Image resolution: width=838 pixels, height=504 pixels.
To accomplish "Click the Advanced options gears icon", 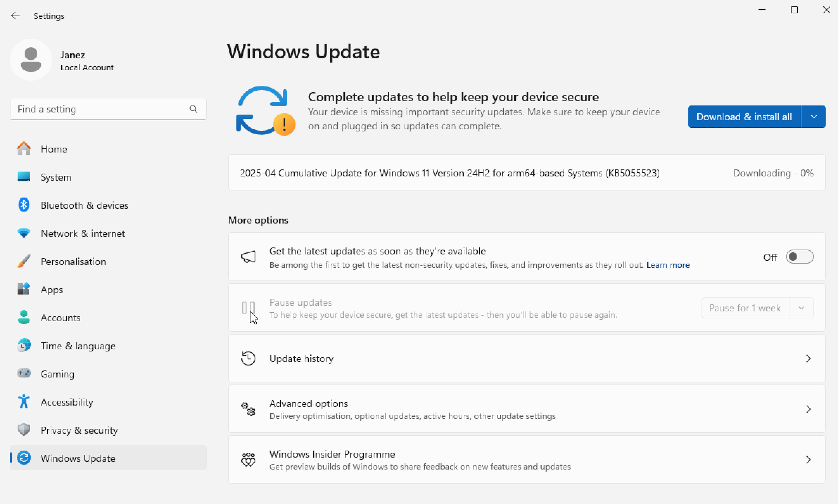I will pos(248,409).
